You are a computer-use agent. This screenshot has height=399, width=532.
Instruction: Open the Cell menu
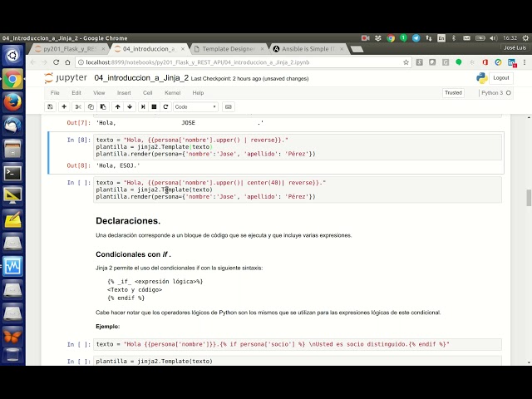click(148, 92)
